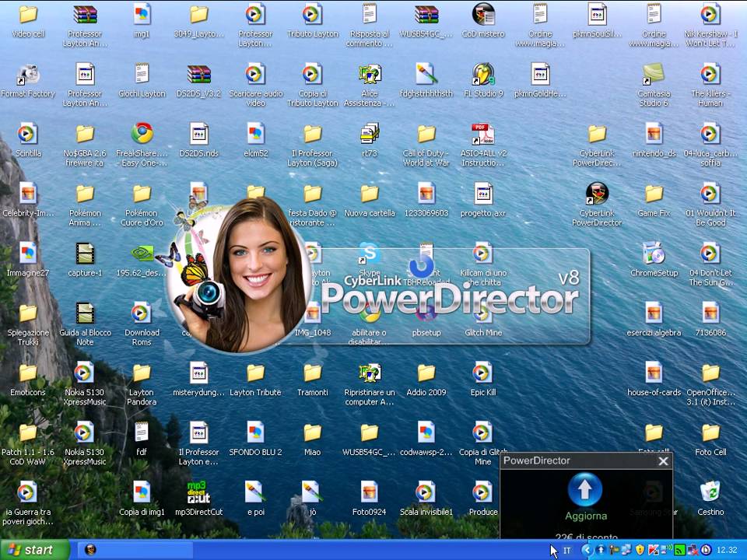
Task: Open CyberLink PowerDirector desktop shortcut
Action: [597, 194]
